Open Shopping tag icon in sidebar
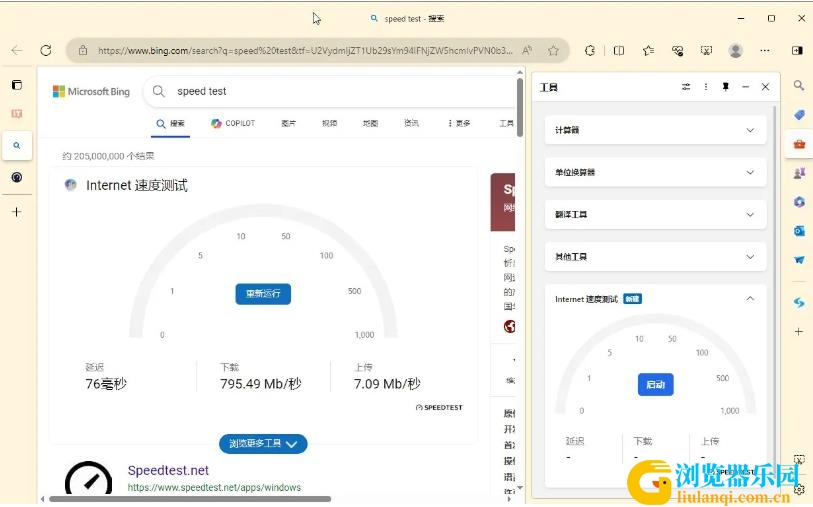 (799, 115)
